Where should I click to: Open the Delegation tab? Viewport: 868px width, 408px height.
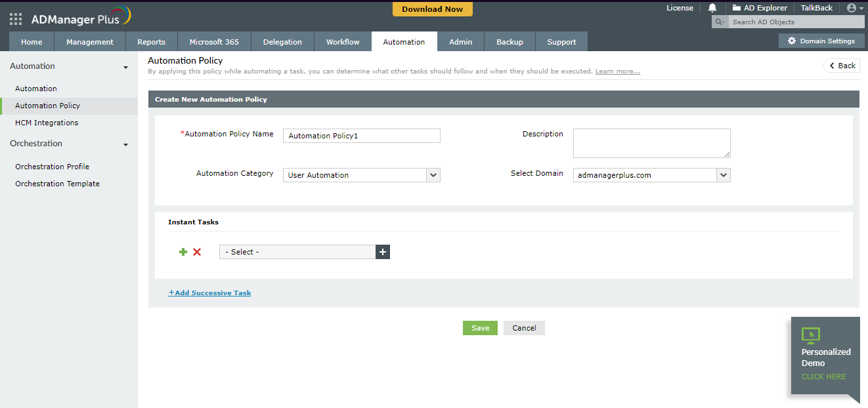click(x=282, y=42)
